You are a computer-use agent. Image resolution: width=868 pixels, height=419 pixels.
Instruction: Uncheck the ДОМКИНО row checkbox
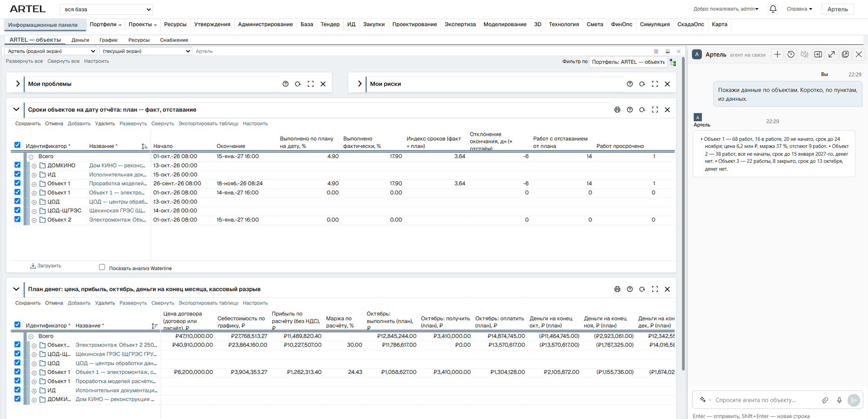click(x=17, y=165)
